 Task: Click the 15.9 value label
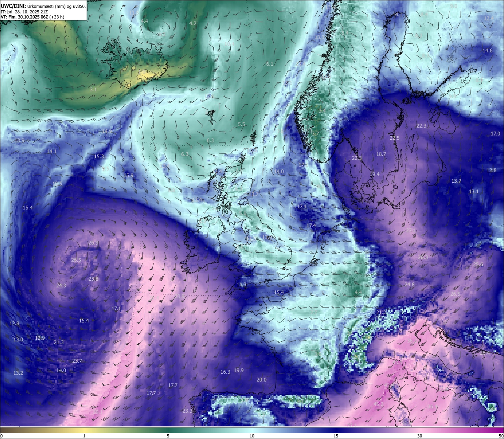pos(128,175)
